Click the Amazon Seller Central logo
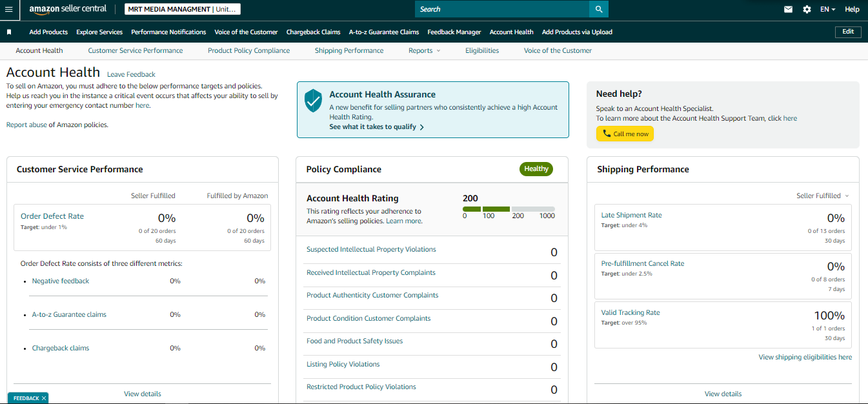 67,9
